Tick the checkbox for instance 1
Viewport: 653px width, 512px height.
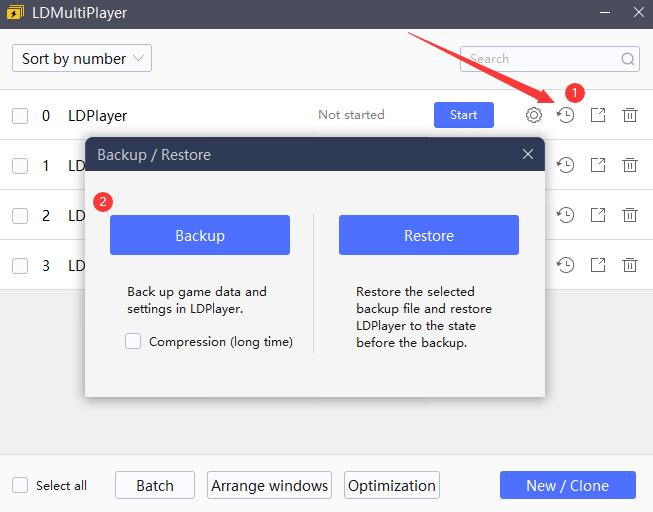point(20,166)
